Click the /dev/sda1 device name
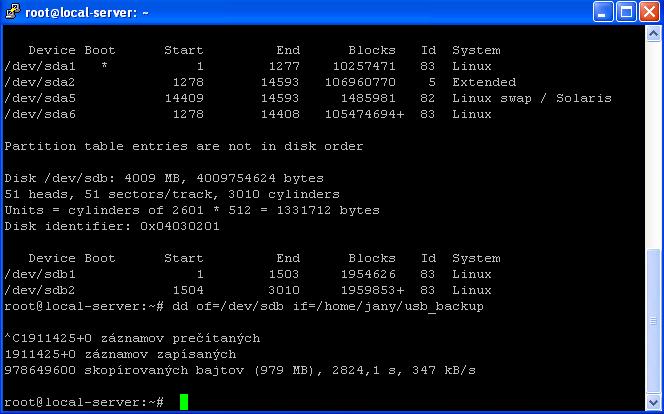 tap(40, 66)
